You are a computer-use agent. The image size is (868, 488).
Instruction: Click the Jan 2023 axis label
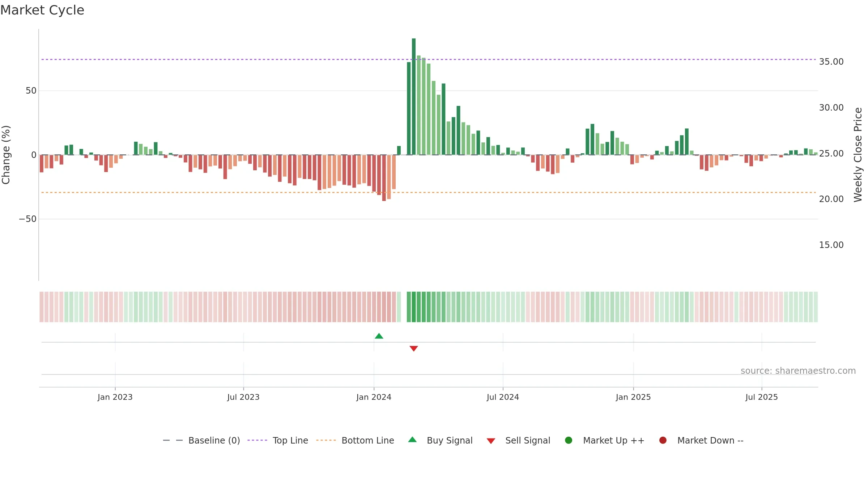[x=115, y=397]
